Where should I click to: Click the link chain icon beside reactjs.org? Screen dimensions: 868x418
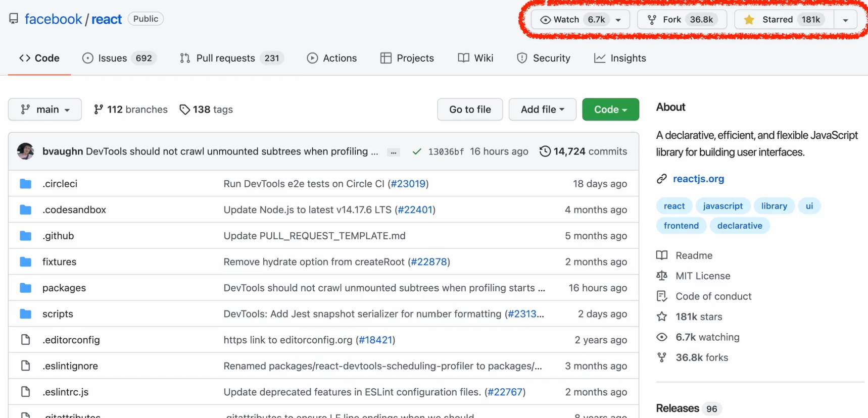pos(662,179)
